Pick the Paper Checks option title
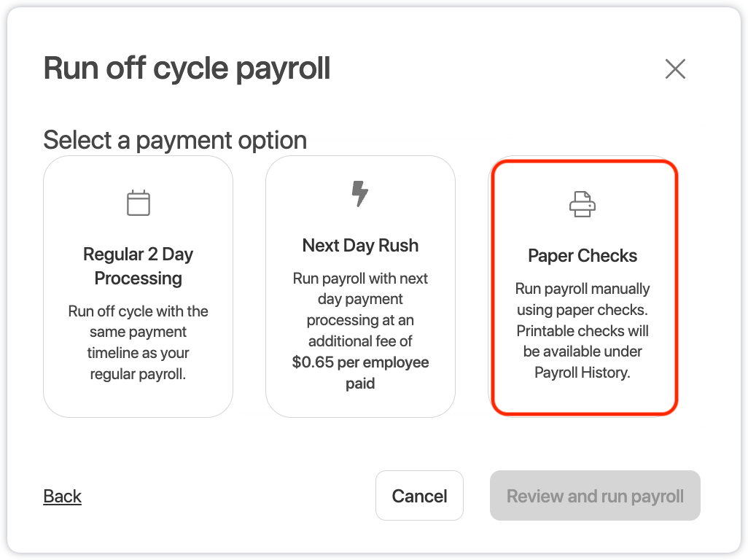Viewport: 748px width, 560px height. (583, 256)
